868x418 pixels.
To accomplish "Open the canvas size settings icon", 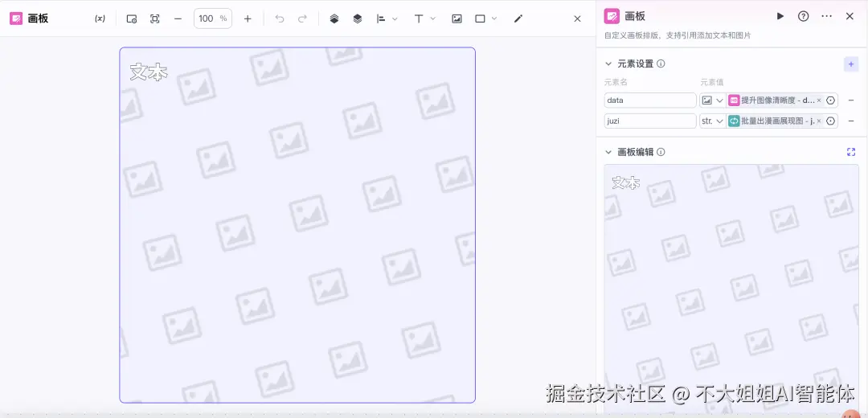I will pos(132,18).
